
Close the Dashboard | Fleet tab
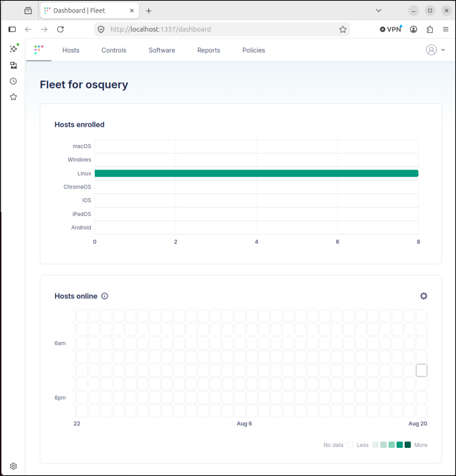coord(132,11)
